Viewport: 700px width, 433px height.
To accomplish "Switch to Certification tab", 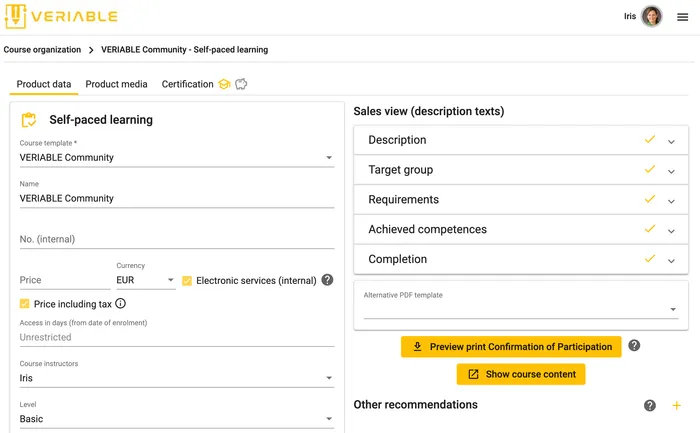I will point(188,84).
